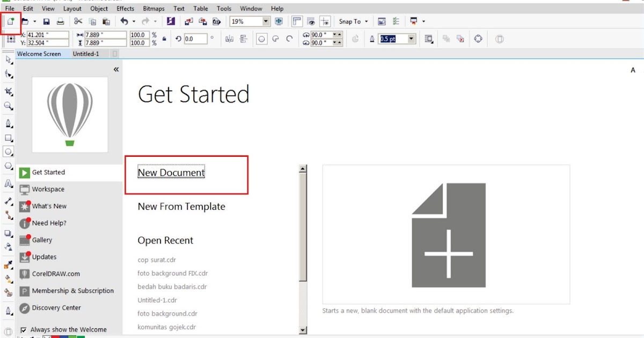
Task: Open recent file cop surat.cdr
Action: point(157,260)
